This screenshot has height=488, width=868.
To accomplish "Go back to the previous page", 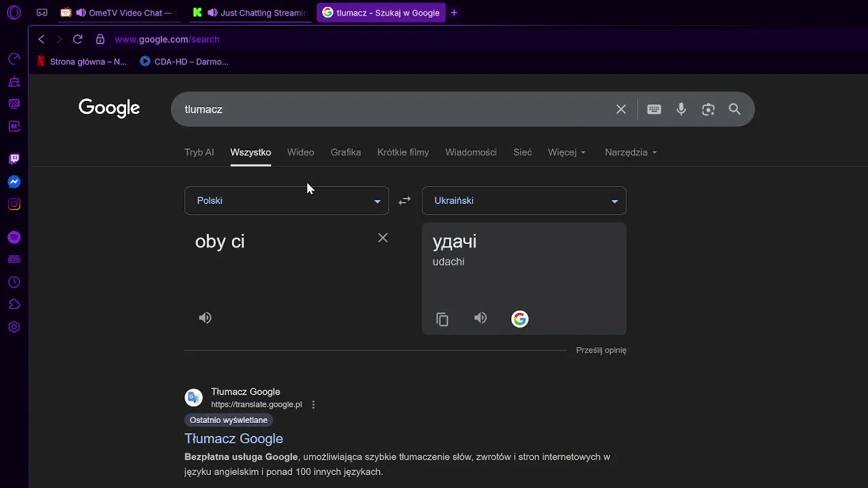I will pos(41,39).
